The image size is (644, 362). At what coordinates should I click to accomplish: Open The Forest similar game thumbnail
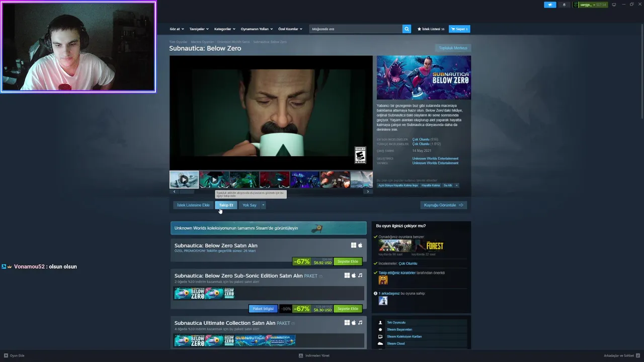coord(429,246)
